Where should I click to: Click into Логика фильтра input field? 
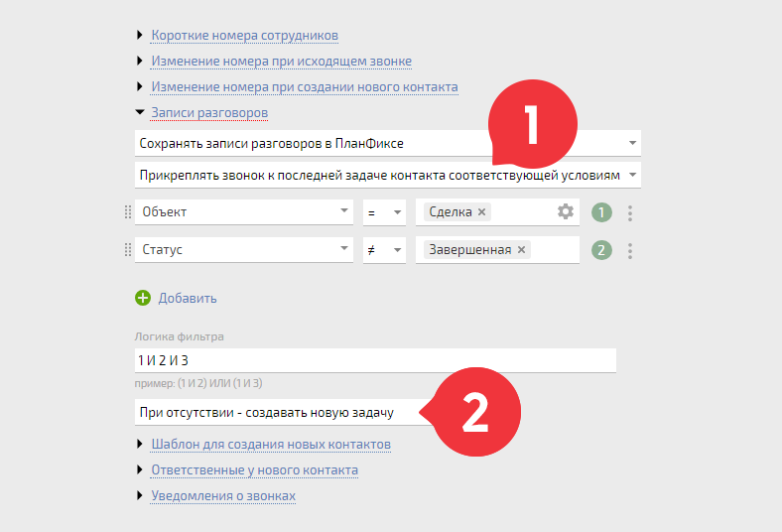point(375,360)
